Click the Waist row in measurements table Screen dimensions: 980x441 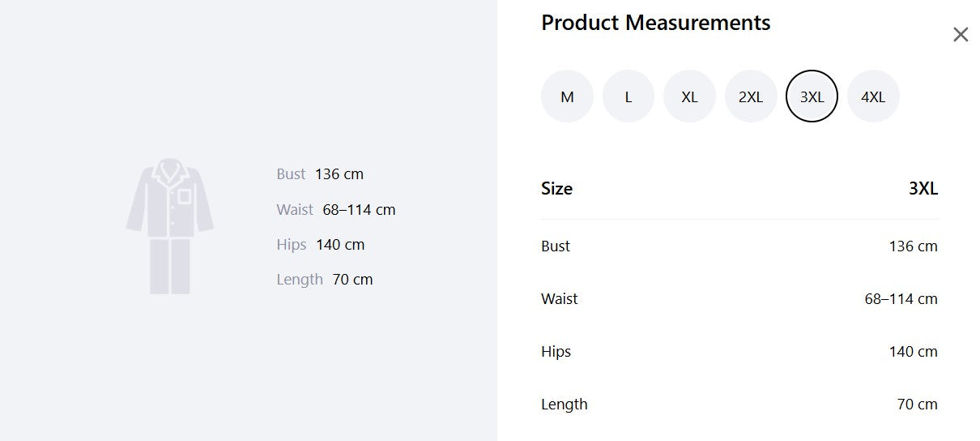pos(739,298)
